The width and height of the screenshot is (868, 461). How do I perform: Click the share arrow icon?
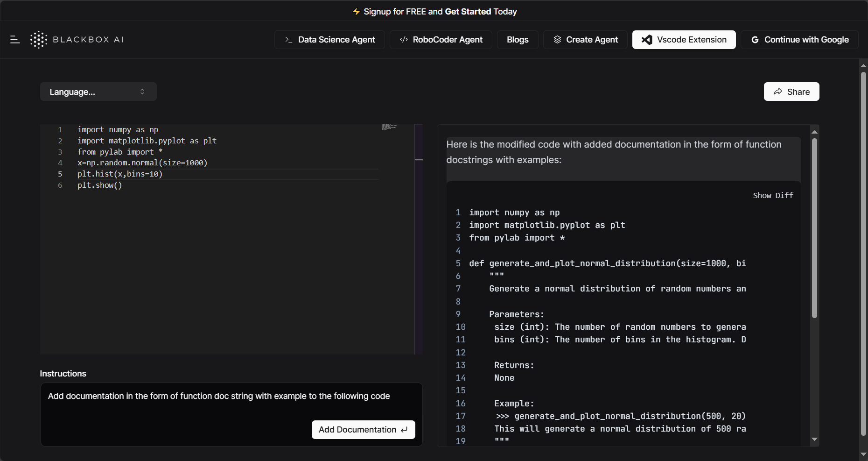click(778, 92)
